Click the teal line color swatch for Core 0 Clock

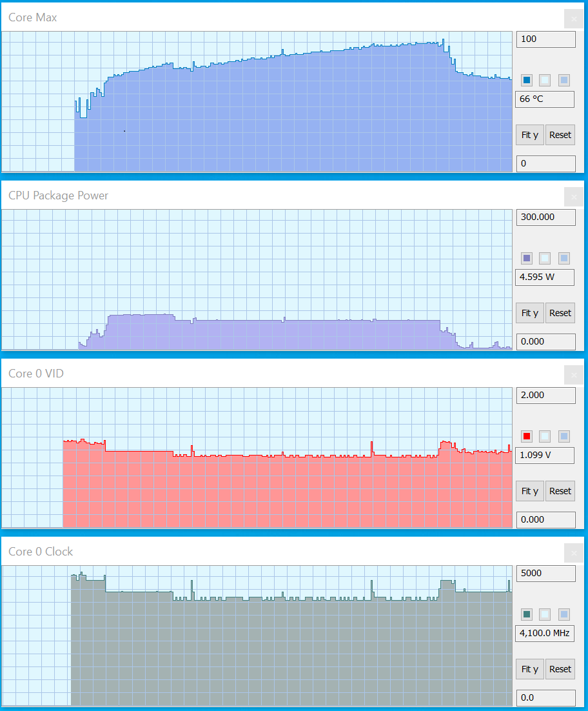click(x=526, y=614)
